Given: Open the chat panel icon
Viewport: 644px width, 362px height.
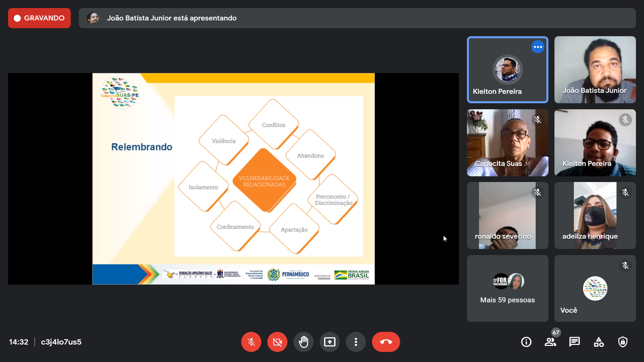Looking at the screenshot, I should [574, 342].
